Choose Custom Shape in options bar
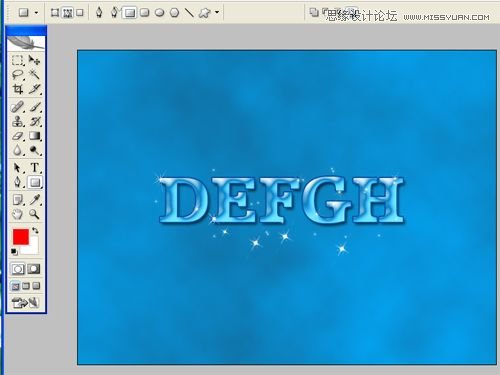The height and width of the screenshot is (375, 500). (x=204, y=13)
